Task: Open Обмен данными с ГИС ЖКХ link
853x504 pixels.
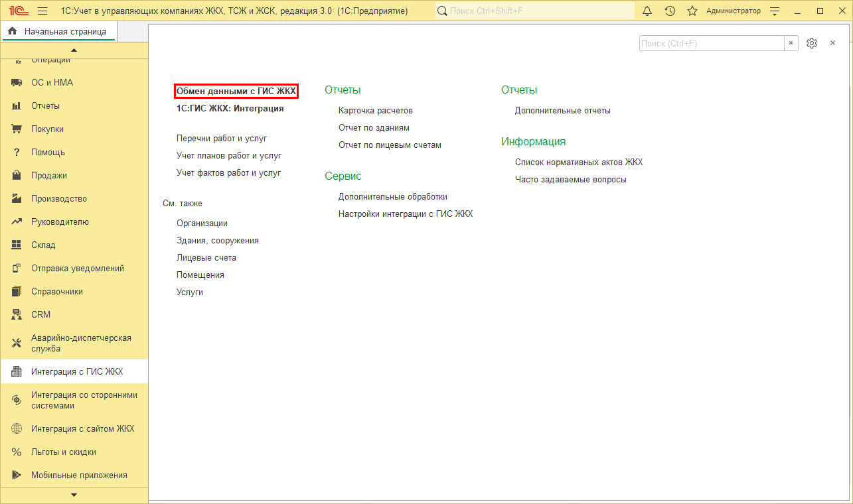Action: click(236, 92)
